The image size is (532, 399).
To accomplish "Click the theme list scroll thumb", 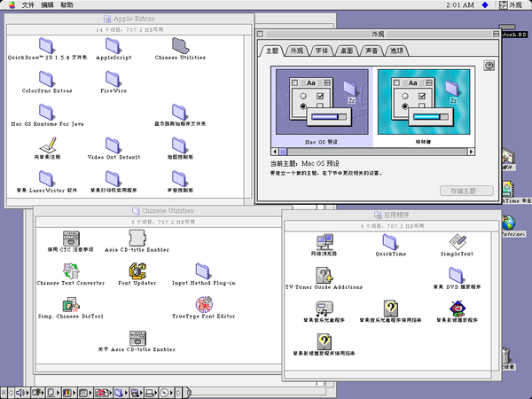I will point(283,152).
